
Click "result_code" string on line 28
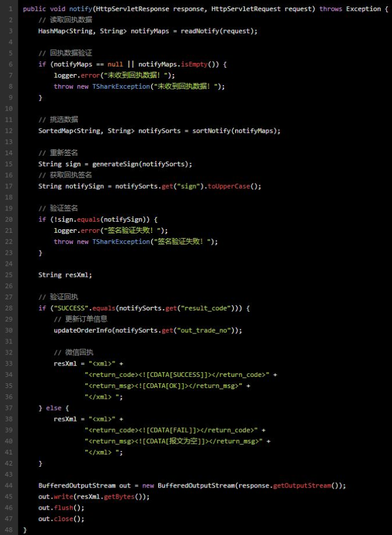click(206, 308)
